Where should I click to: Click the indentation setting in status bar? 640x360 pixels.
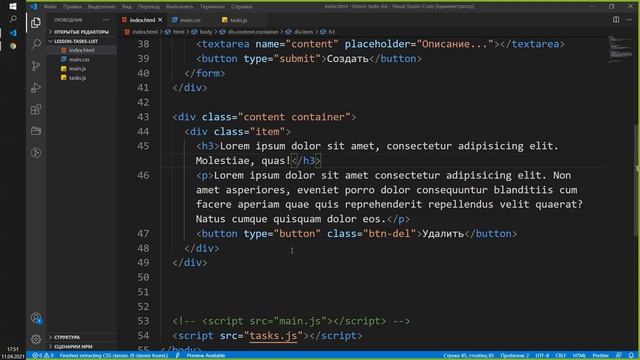click(x=515, y=356)
